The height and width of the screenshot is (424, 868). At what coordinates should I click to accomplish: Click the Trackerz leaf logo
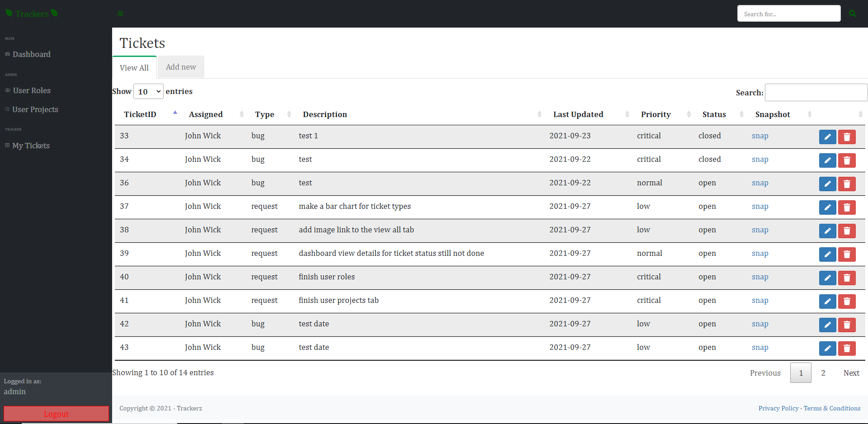click(x=32, y=14)
